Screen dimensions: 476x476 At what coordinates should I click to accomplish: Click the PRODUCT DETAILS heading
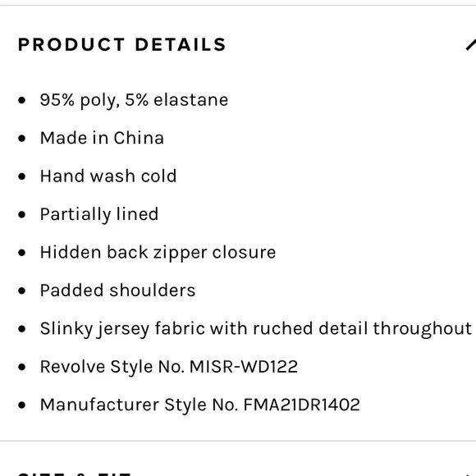point(122,44)
